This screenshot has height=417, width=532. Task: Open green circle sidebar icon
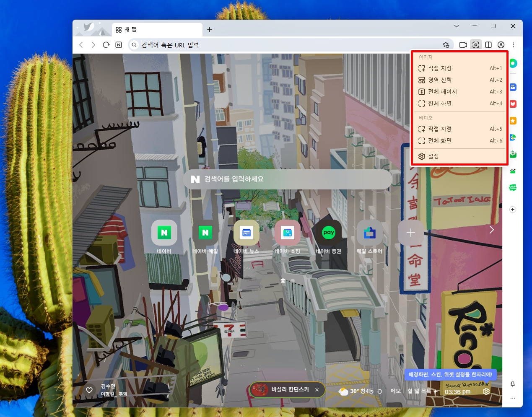[x=513, y=63]
